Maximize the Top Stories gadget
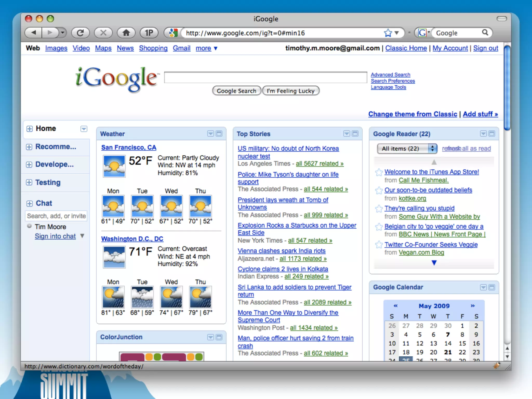The width and height of the screenshot is (532, 399). pyautogui.click(x=355, y=134)
